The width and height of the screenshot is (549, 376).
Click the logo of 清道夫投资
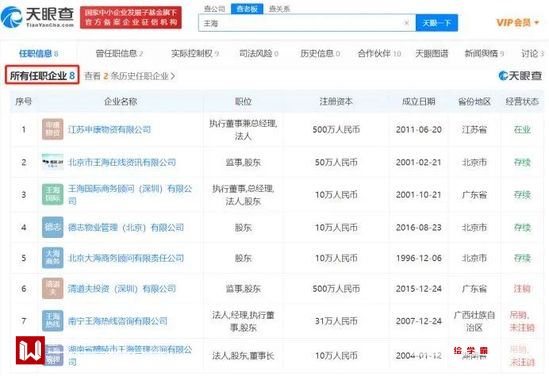53,288
